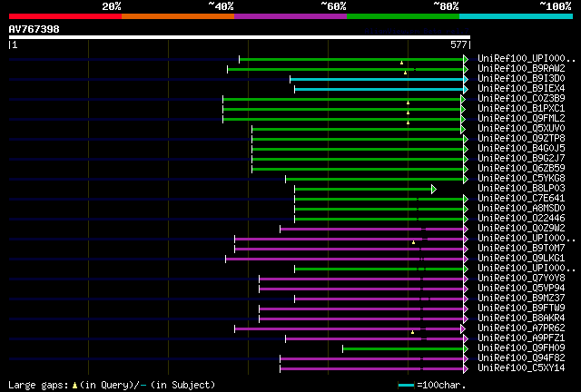Click the cyan =100char scale bar
Image resolution: width=581 pixels, height=392 pixels.
tap(407, 386)
